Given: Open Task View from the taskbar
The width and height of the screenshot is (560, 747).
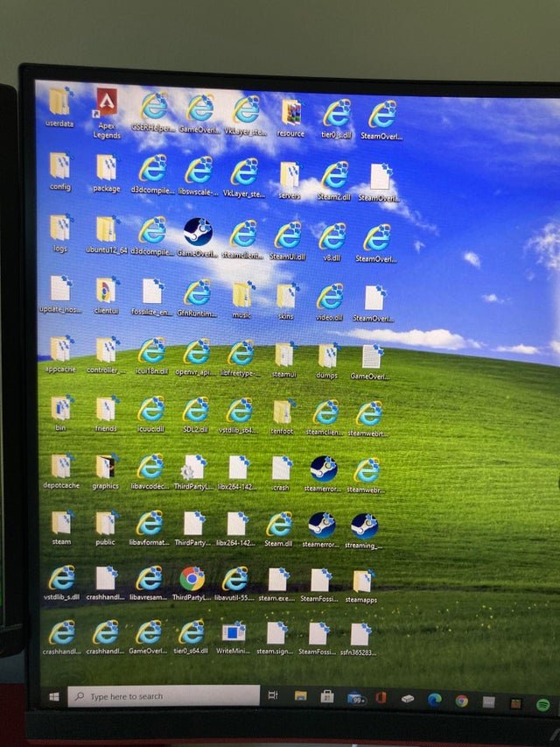Looking at the screenshot, I should click(273, 696).
